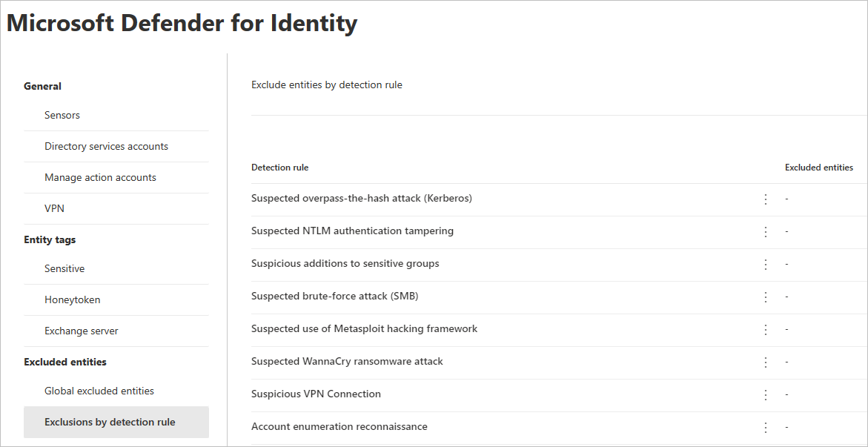The width and height of the screenshot is (868, 447).
Task: Click the three-dot menu for Suspected NTLM authentication tampering
Action: click(x=765, y=231)
